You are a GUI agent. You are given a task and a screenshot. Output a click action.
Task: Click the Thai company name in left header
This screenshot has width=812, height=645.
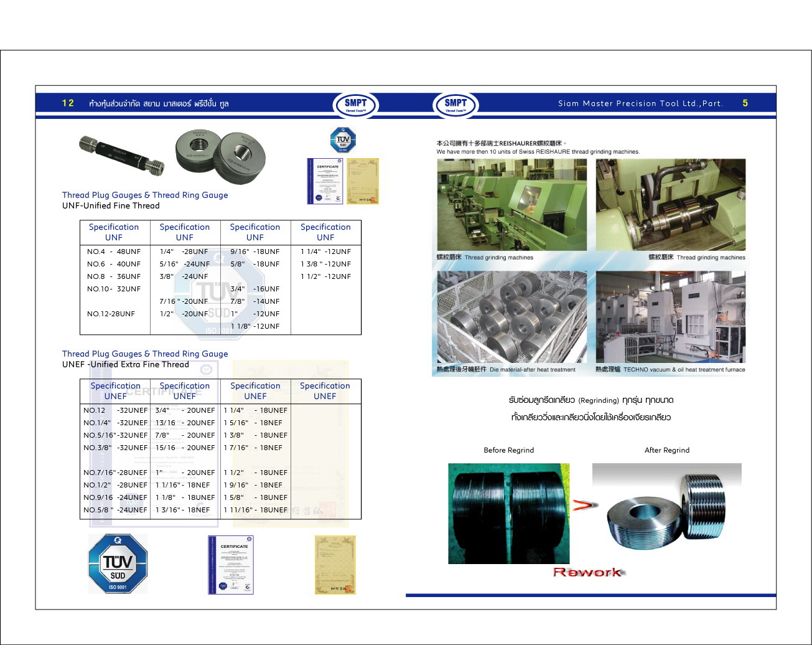[x=159, y=103]
